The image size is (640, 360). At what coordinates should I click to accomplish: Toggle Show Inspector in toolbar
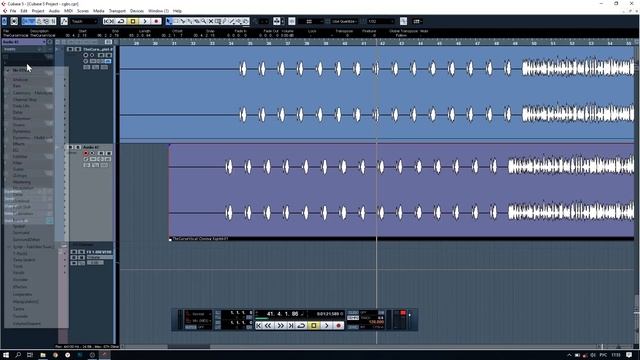point(25,21)
